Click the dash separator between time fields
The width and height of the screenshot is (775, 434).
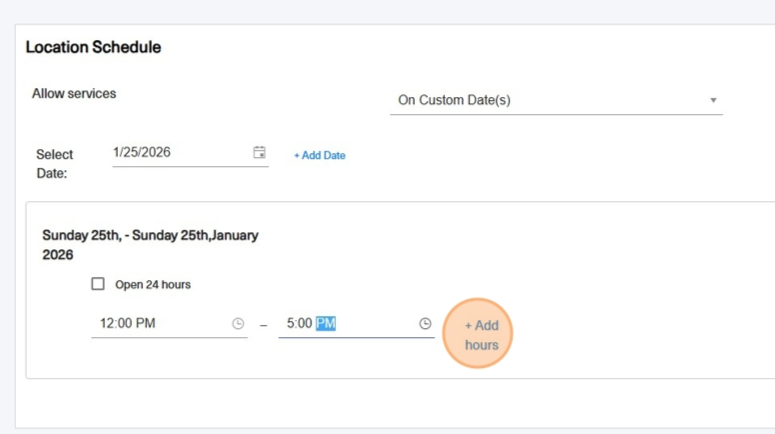[263, 325]
